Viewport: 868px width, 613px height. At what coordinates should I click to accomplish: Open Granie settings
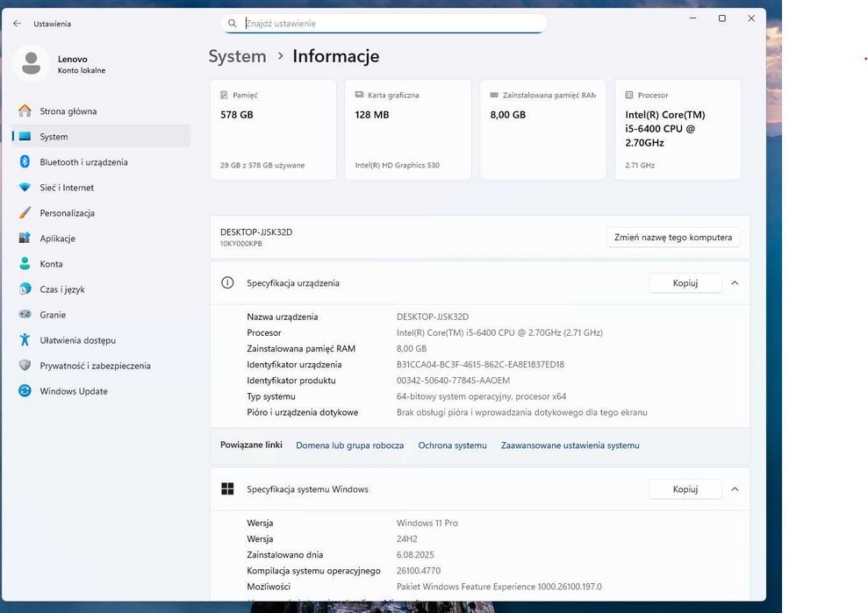(x=101, y=315)
